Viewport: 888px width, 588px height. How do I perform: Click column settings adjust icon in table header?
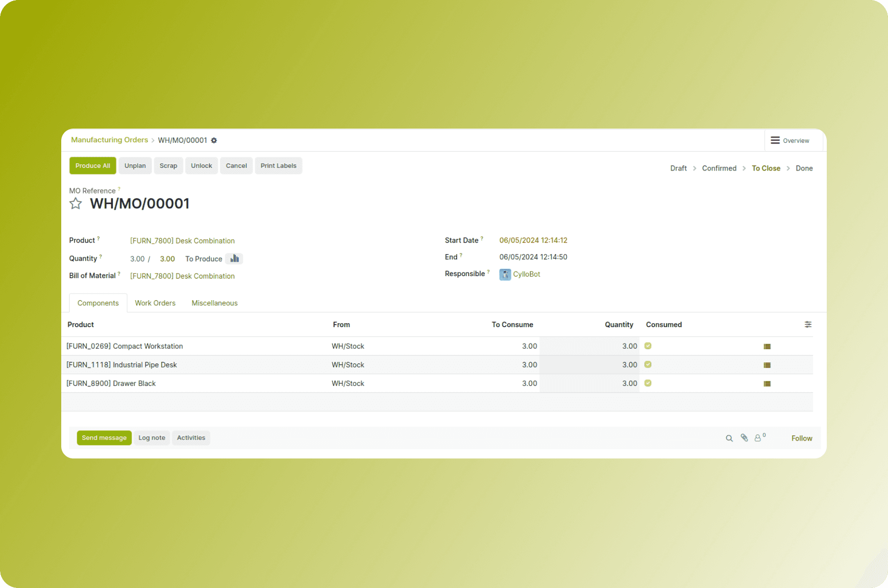tap(808, 325)
